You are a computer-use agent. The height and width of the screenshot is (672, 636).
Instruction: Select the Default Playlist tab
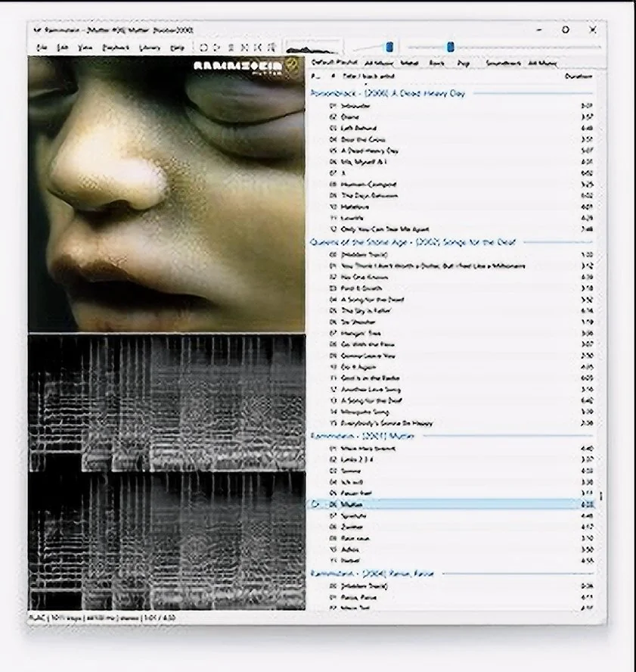click(333, 64)
